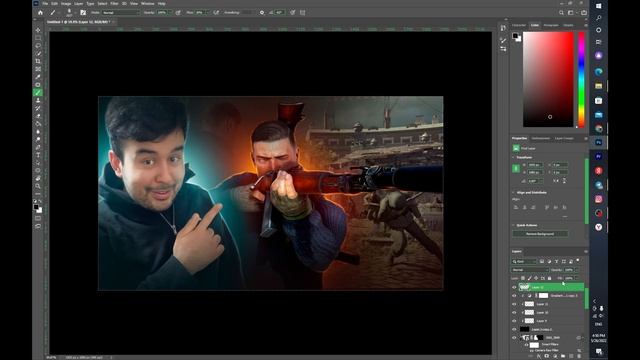Click the Share icon at top right

(584, 13)
